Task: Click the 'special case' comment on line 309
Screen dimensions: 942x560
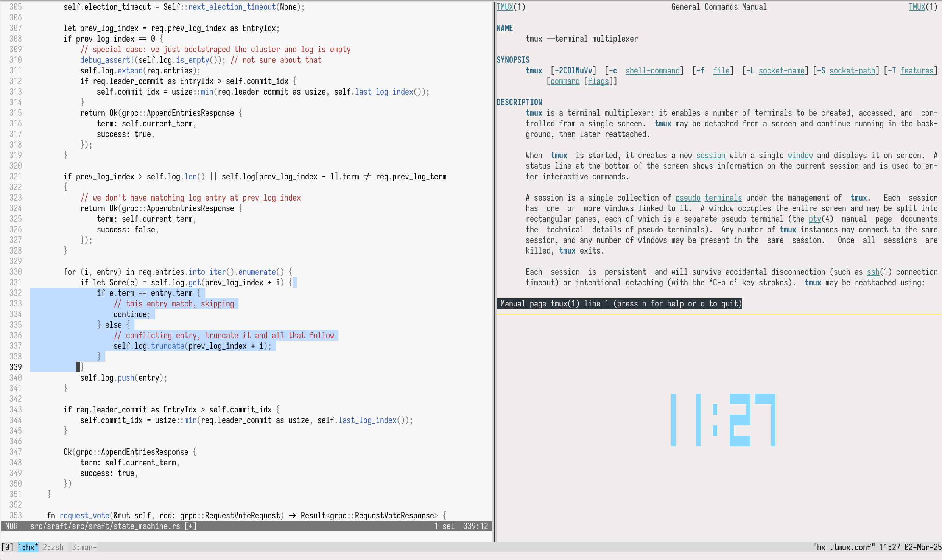Action: [x=215, y=49]
